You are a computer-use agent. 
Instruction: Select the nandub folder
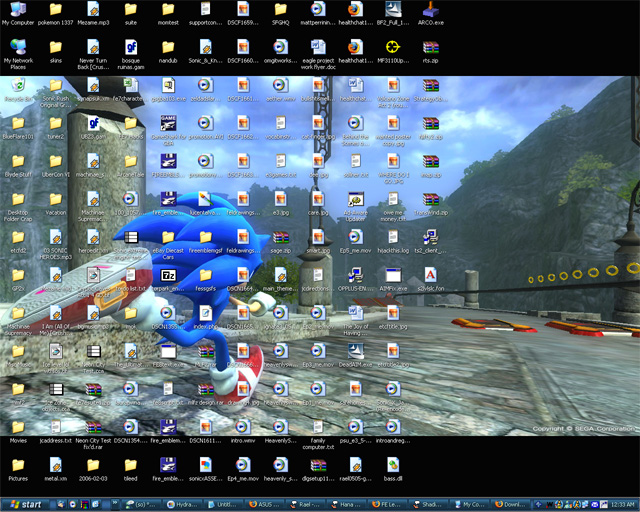[168, 51]
